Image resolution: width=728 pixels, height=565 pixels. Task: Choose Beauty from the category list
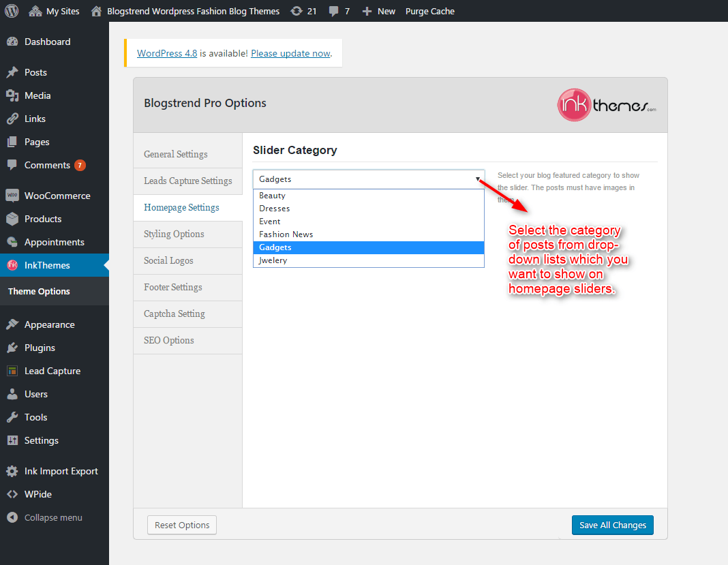point(369,196)
